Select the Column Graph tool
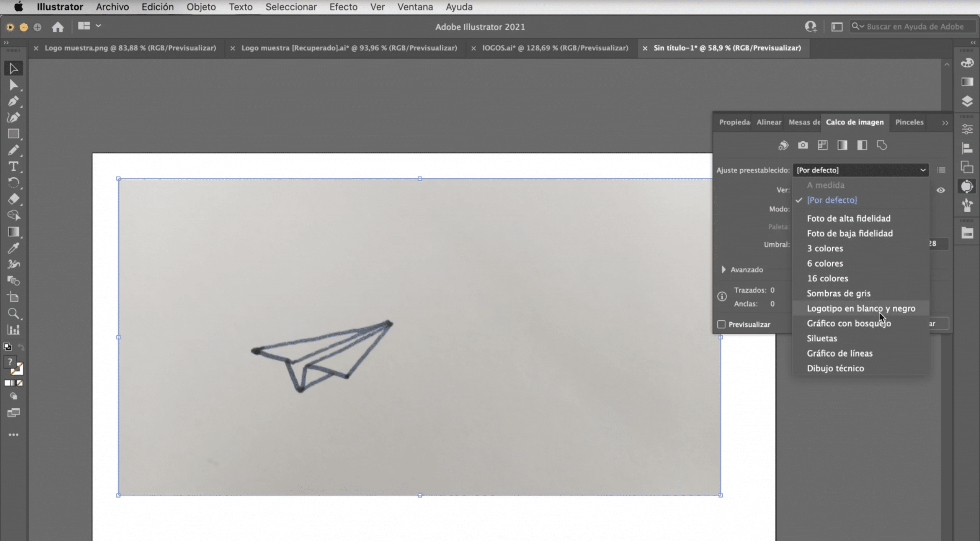This screenshot has height=541, width=980. pyautogui.click(x=13, y=330)
